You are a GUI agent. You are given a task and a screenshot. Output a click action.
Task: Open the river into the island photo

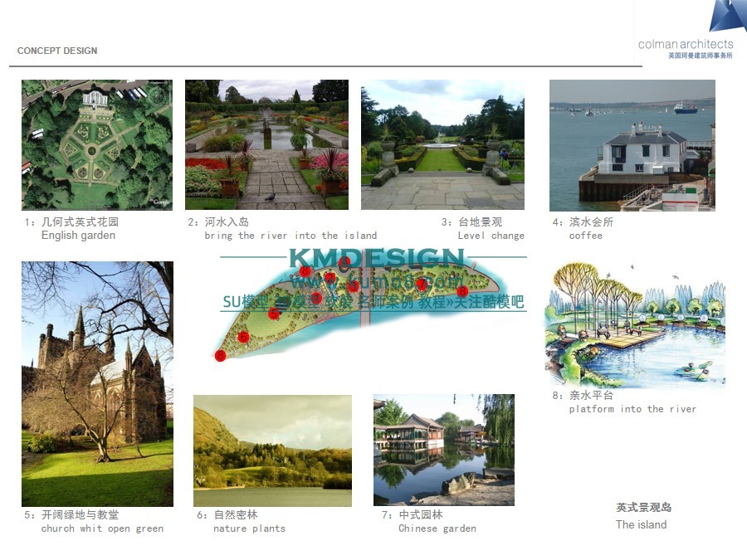tap(266, 144)
